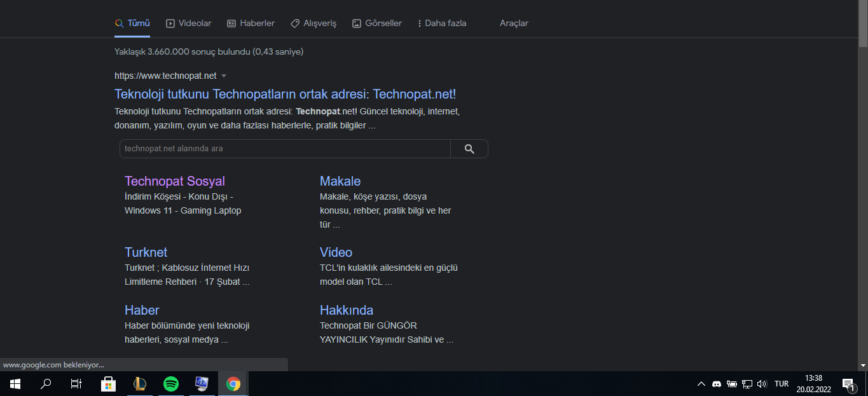The height and width of the screenshot is (396, 868).
Task: Switch to the Haberler tab
Action: pos(251,23)
